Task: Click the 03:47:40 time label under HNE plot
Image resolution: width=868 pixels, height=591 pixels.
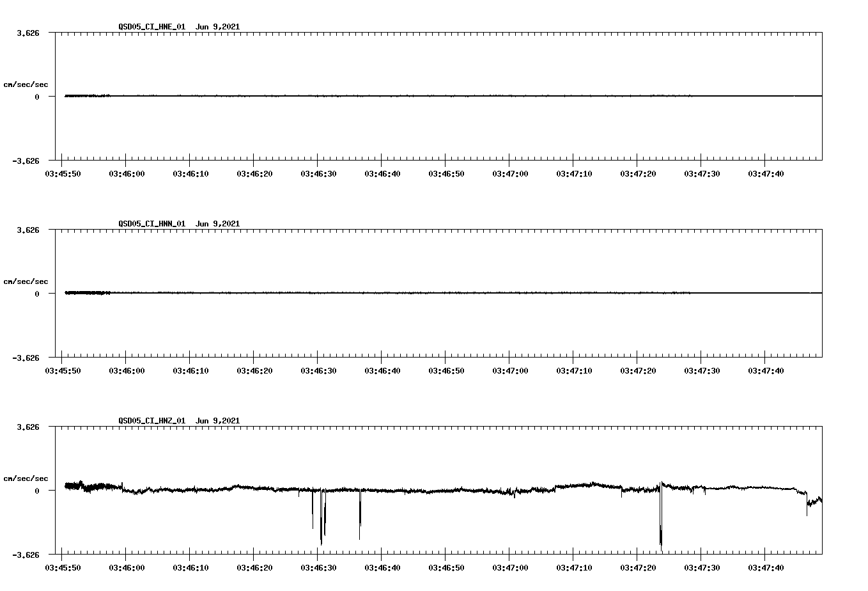Action: tap(766, 173)
